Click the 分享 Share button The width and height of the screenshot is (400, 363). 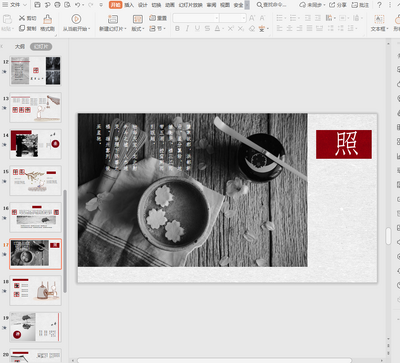pyautogui.click(x=338, y=5)
